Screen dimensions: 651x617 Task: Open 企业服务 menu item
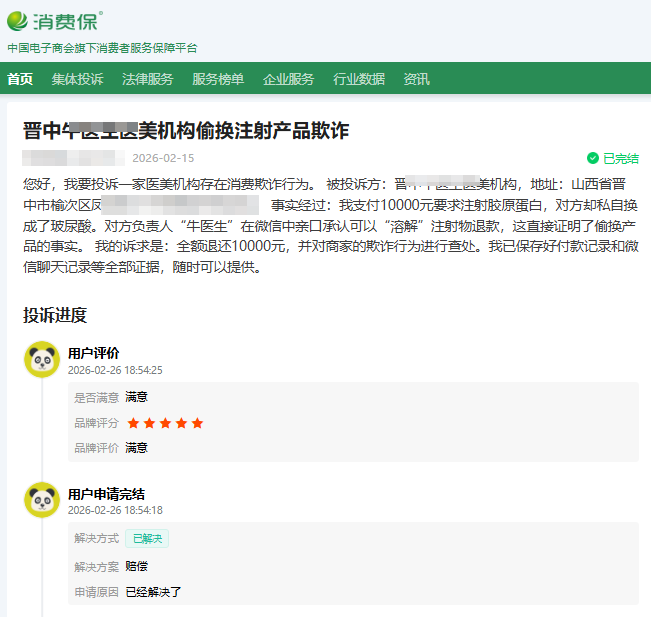pyautogui.click(x=288, y=79)
